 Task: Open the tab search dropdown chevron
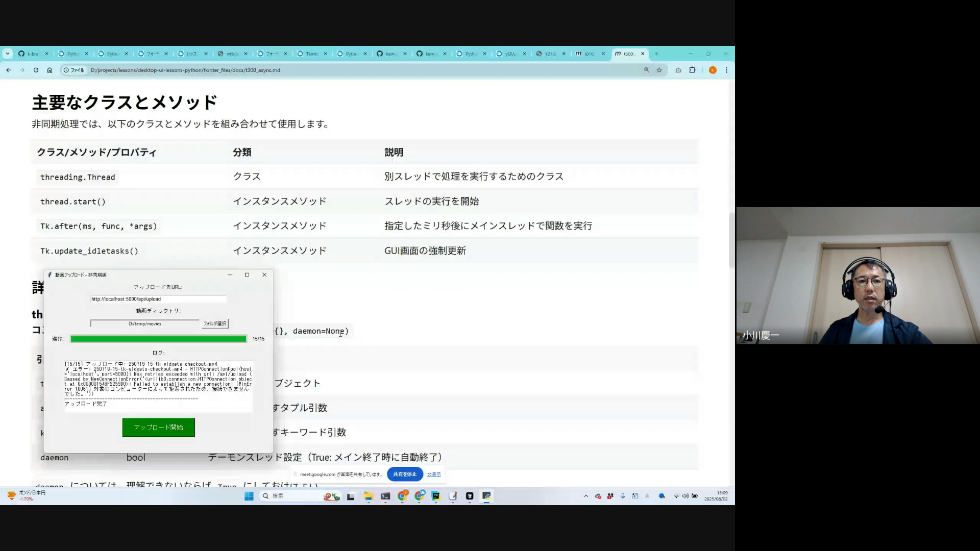(7, 54)
